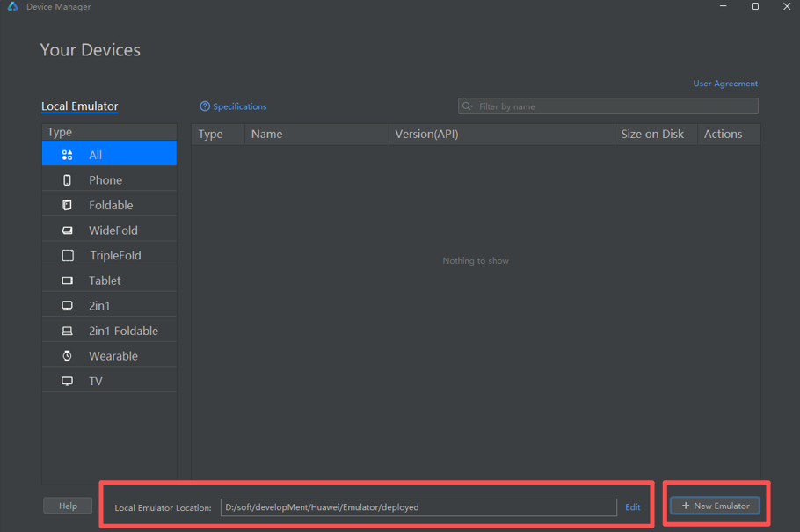Image resolution: width=800 pixels, height=532 pixels.
Task: Click the search magnifier icon in filter box
Action: pyautogui.click(x=467, y=106)
